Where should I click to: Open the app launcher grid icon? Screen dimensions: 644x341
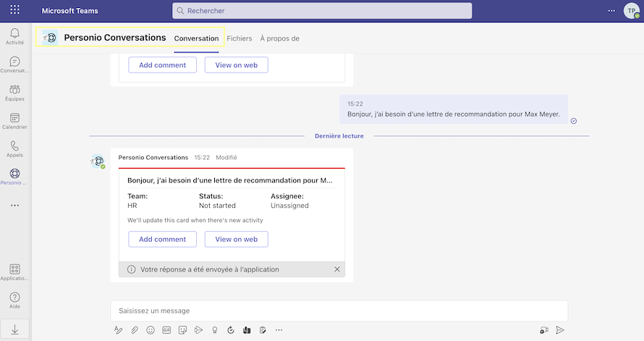[14, 10]
